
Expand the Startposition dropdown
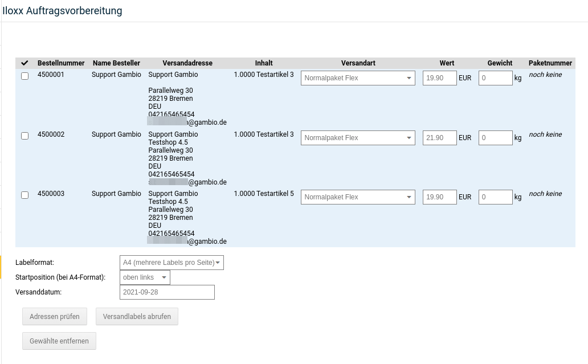pos(145,277)
